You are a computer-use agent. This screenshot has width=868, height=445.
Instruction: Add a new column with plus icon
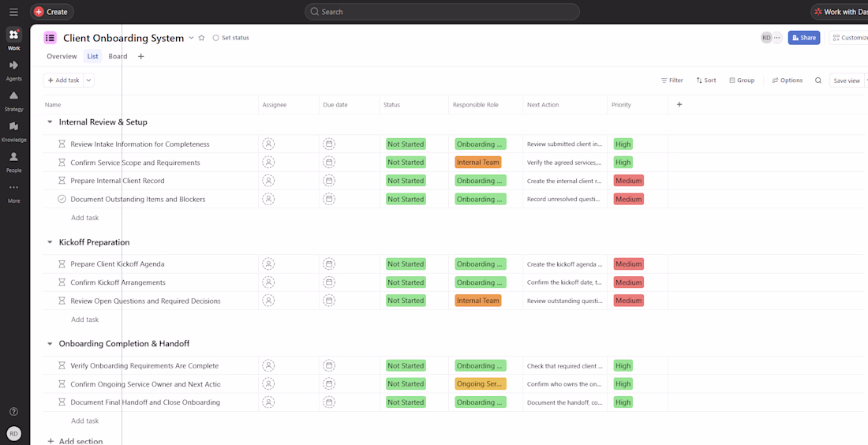click(679, 105)
